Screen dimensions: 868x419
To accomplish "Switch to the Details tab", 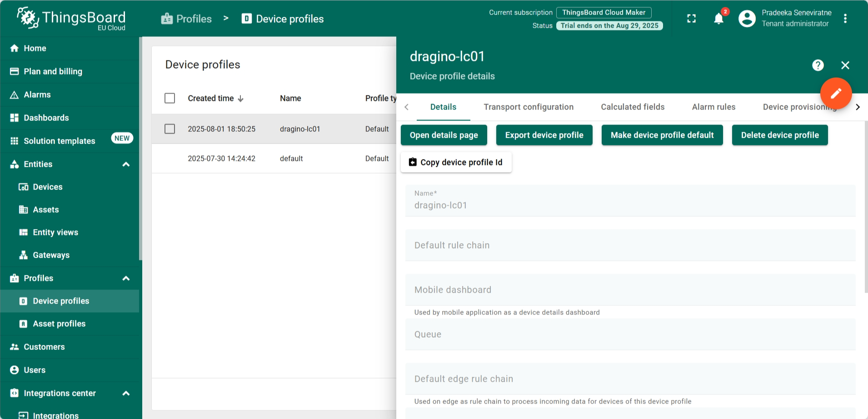I will point(443,107).
